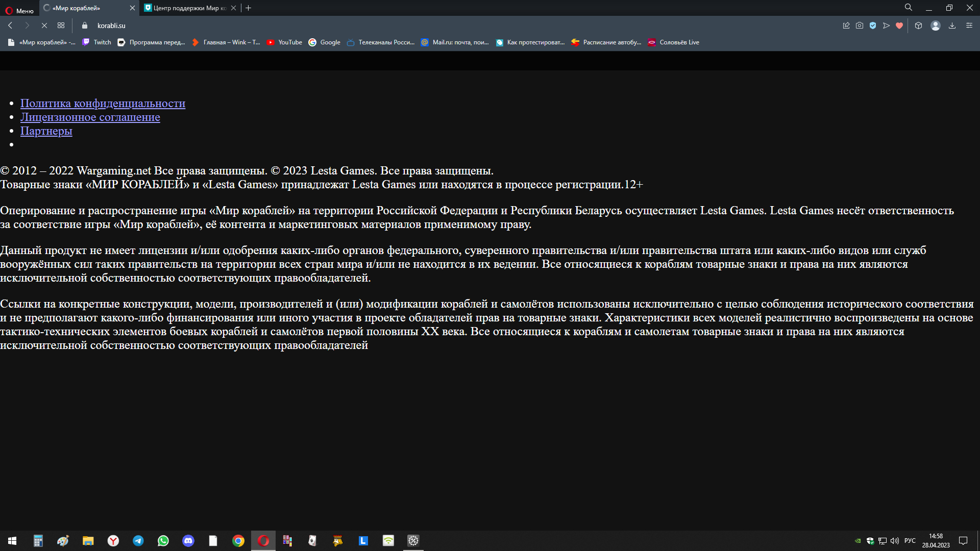Click the pinboards icon in address bar
This screenshot has width=980, height=551.
pyautogui.click(x=846, y=26)
